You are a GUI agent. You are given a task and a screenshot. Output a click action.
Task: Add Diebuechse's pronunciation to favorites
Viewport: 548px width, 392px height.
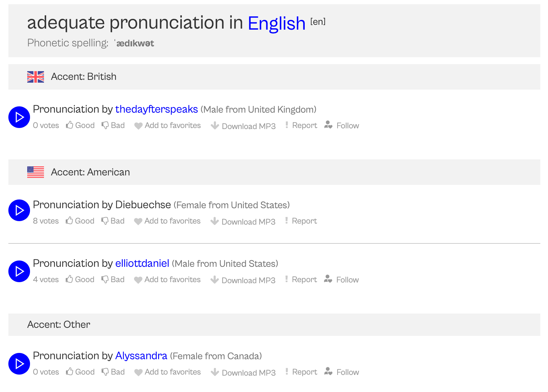pyautogui.click(x=168, y=221)
